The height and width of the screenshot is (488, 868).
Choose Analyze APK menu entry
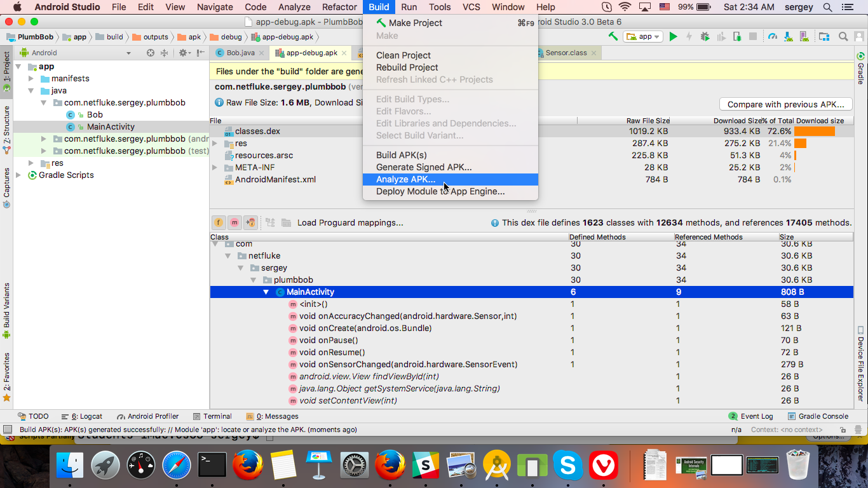click(451, 179)
